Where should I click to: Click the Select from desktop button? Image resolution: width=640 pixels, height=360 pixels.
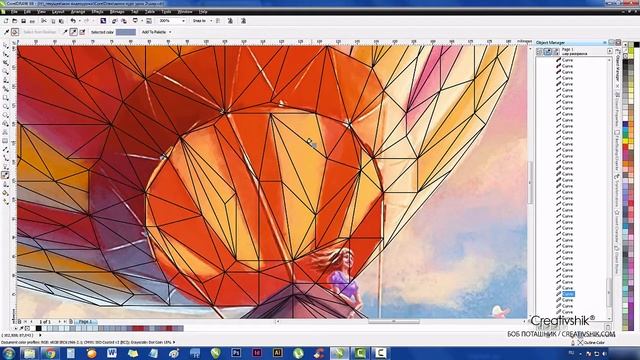tap(40, 32)
